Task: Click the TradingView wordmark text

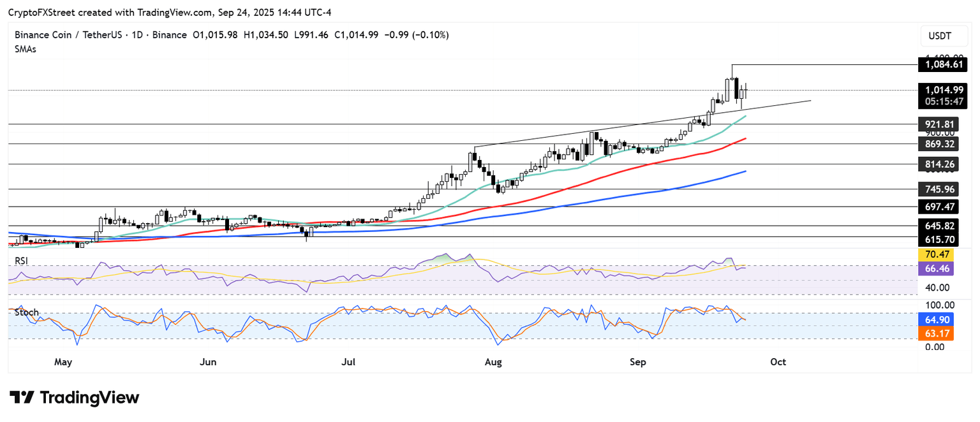Action: coord(89,398)
